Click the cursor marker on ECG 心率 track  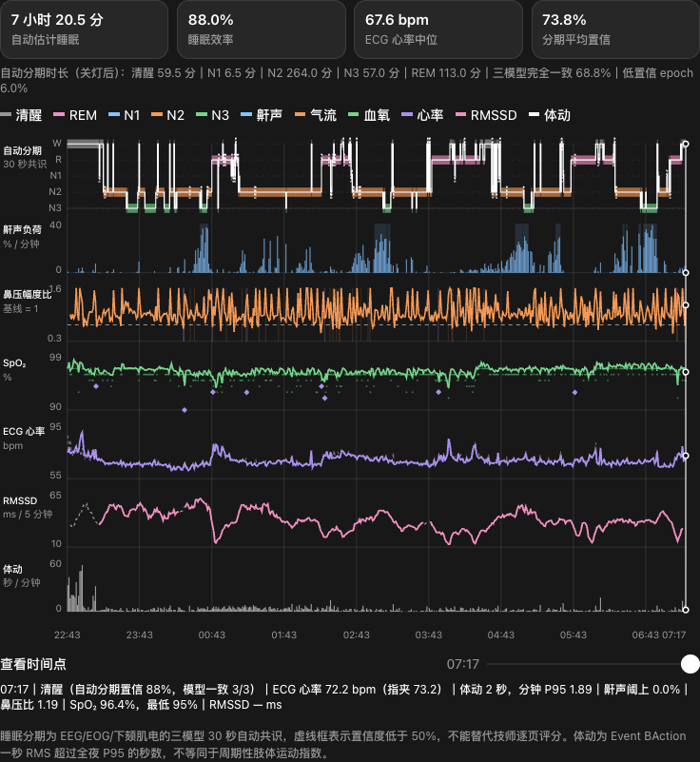point(686,456)
